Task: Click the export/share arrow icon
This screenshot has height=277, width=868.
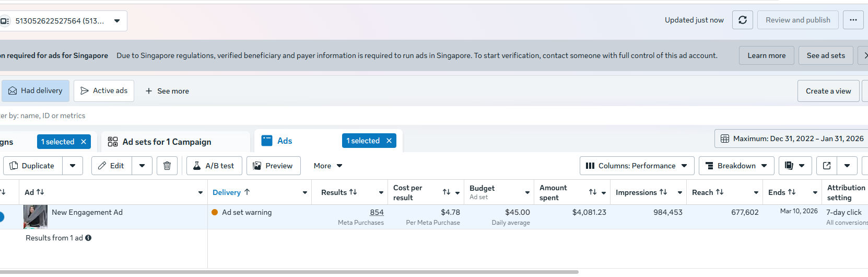Action: pyautogui.click(x=827, y=166)
